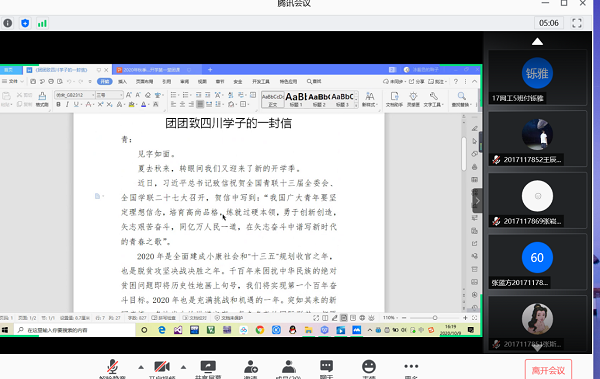The image size is (600, 379).
Task: Expand the microphone options arrow
Action: pyautogui.click(x=141, y=367)
